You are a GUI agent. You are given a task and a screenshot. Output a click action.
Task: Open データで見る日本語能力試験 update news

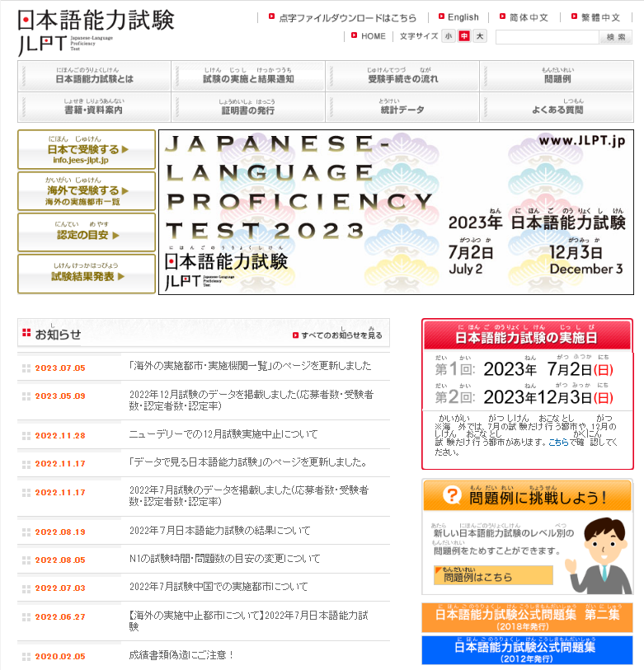247,462
